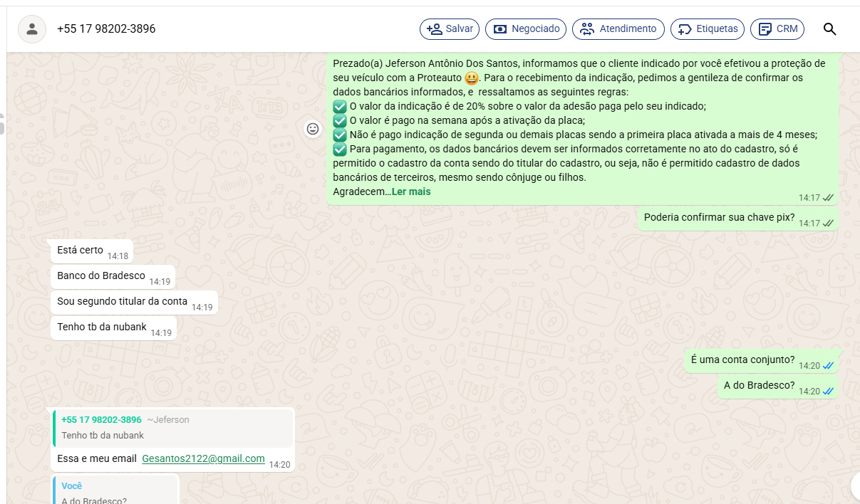Expand message with Ler mais link
Screen dimensions: 860x504
point(410,192)
